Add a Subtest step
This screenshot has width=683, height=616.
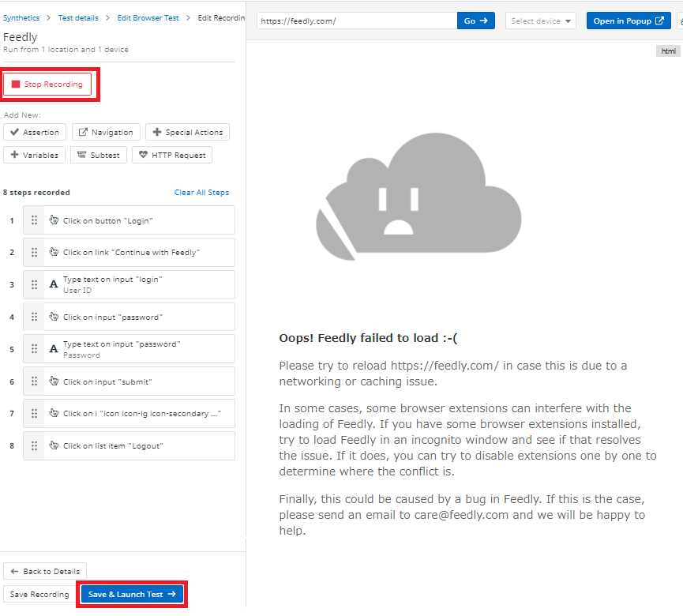tap(99, 155)
